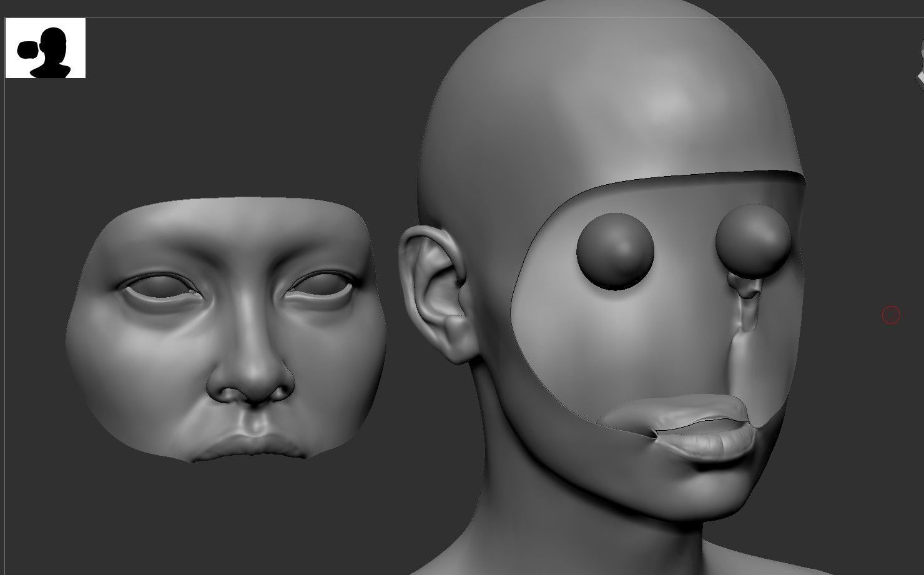Select the ear on the head model
Screen dimensions: 924x575
click(436, 293)
